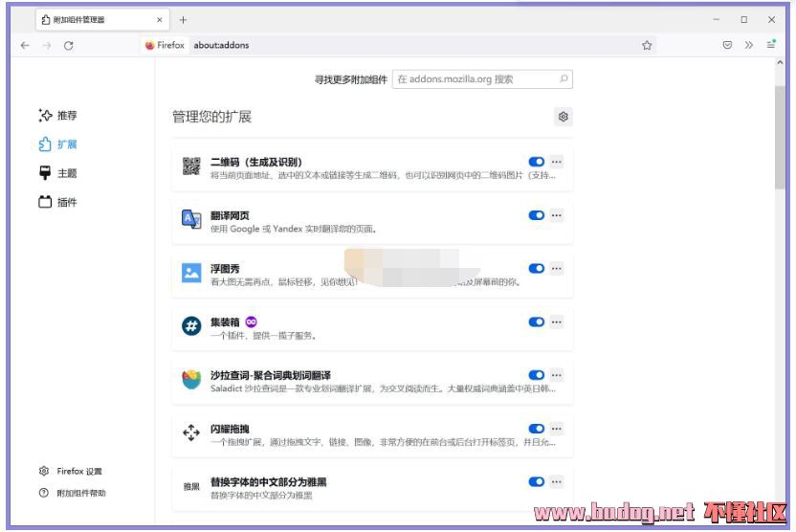Open three-dot menu for 雅黑 font extension

coord(557,481)
